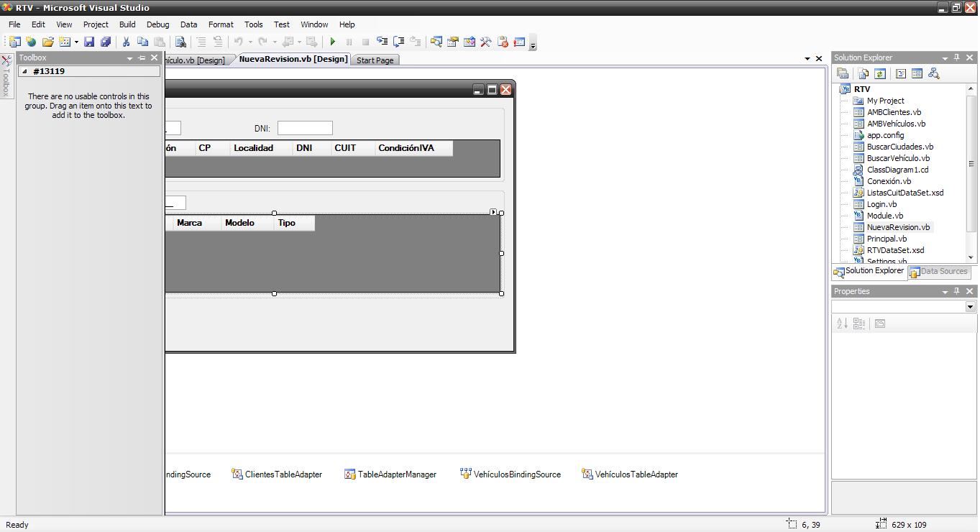Open Toolbox window position dropdown arrow
980x532 pixels.
pyautogui.click(x=129, y=58)
